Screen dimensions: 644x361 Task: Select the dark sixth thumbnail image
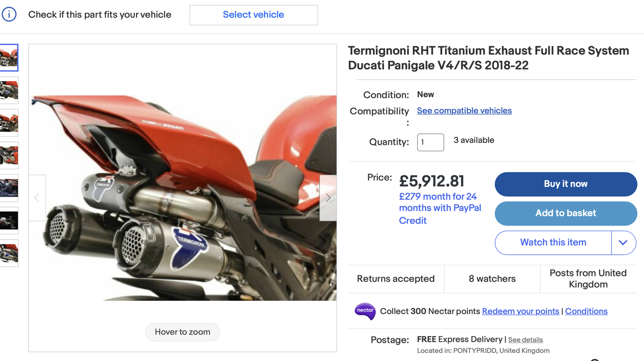click(9, 220)
